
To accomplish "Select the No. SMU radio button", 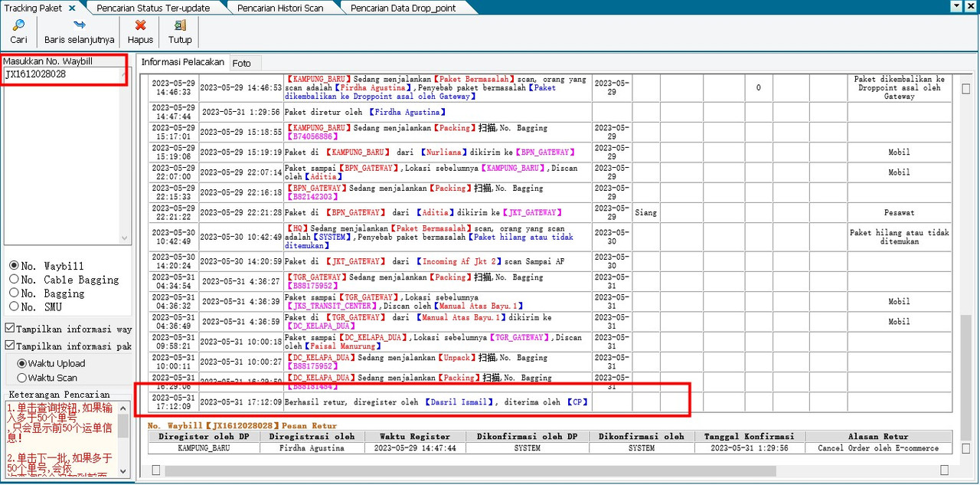I will click(14, 307).
